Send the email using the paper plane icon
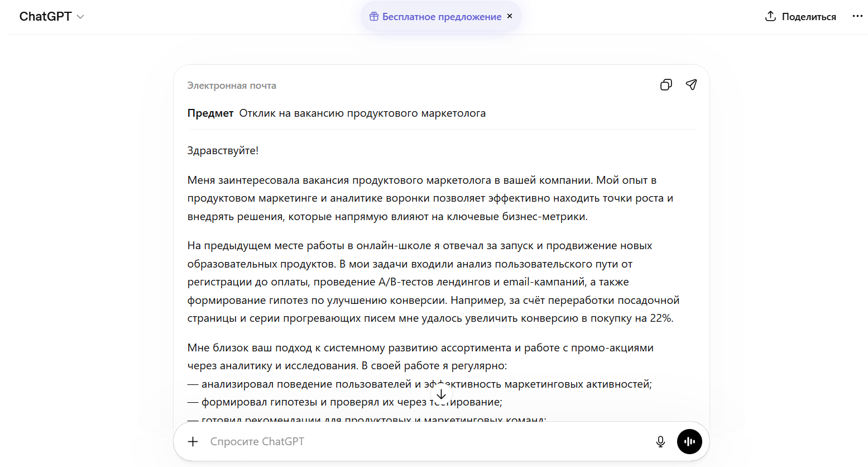 point(691,85)
